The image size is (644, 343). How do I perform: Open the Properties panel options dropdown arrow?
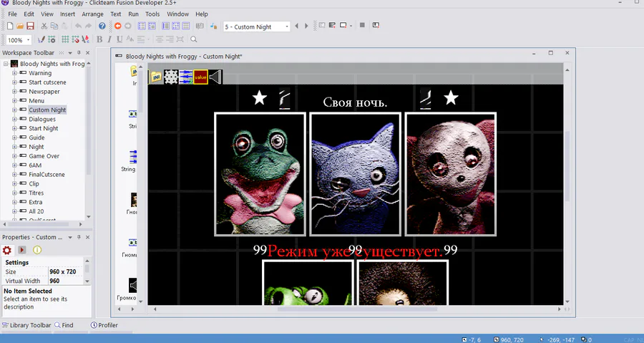pos(70,237)
